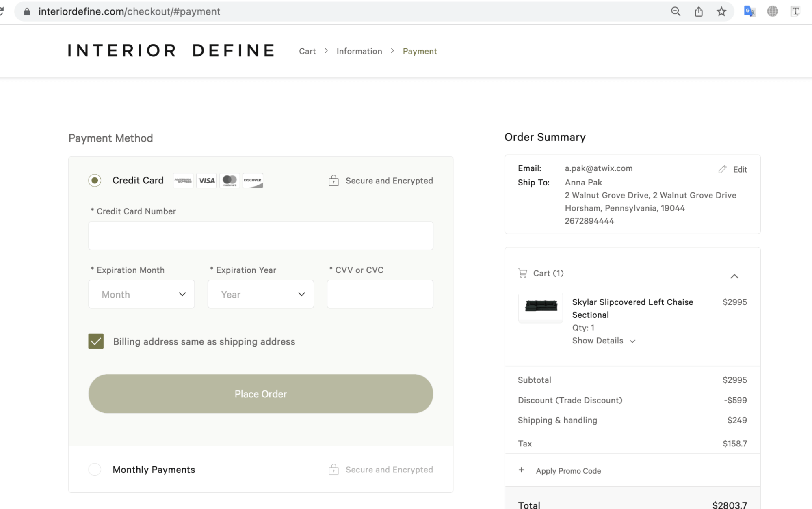
Task: Click the Tax amount $158.7
Action: click(734, 444)
